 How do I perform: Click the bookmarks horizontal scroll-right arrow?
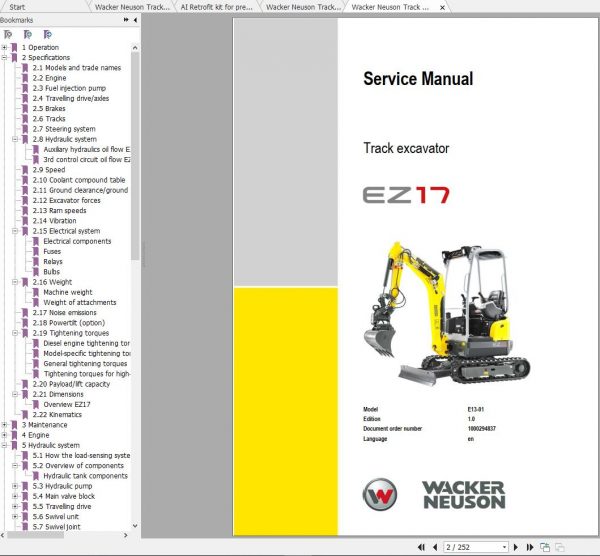click(x=126, y=535)
